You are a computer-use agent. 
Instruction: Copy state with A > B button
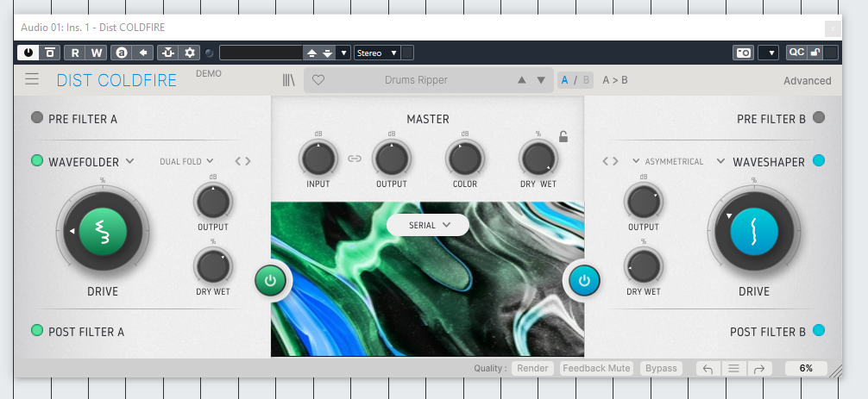615,80
